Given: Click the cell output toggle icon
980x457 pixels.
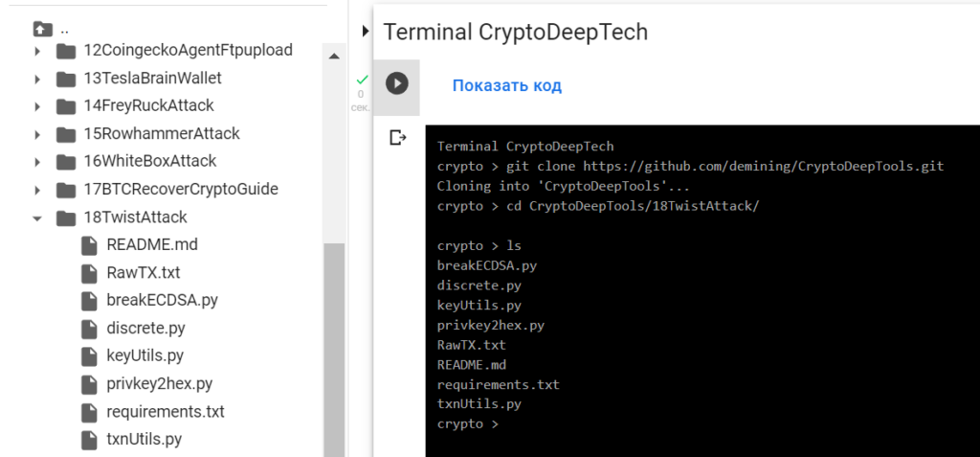Looking at the screenshot, I should click(397, 137).
